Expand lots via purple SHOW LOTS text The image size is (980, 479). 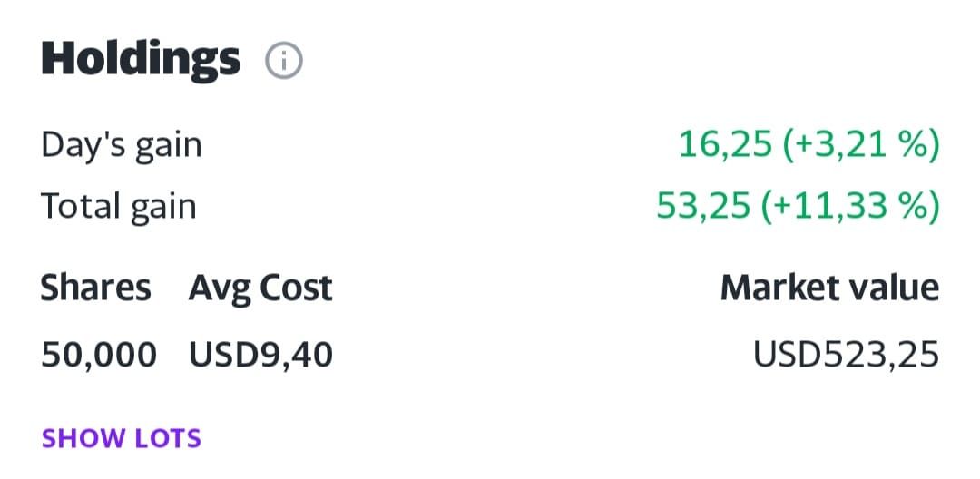(122, 438)
